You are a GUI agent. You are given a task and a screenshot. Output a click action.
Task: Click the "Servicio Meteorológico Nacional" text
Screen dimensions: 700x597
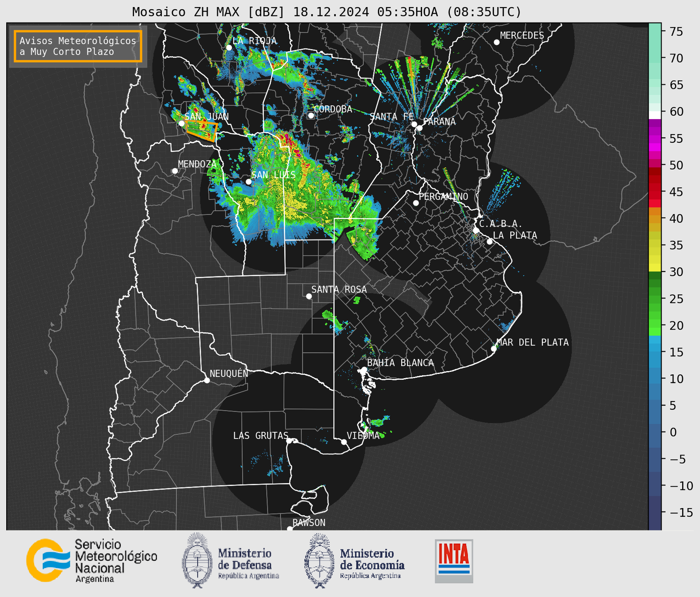[x=116, y=556]
